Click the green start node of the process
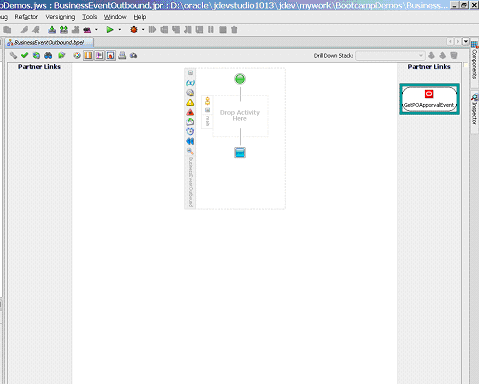Screen dimensions: 479x384 click(x=240, y=79)
